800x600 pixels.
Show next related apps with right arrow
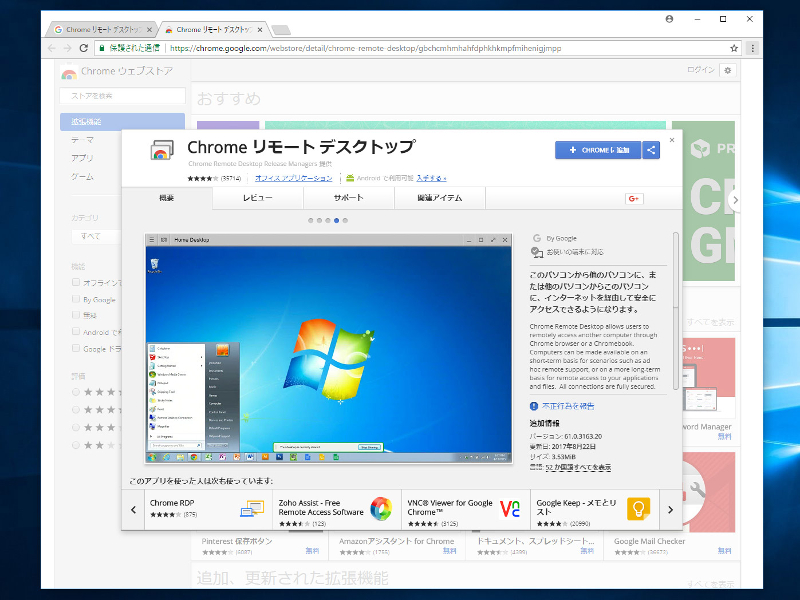coord(670,509)
